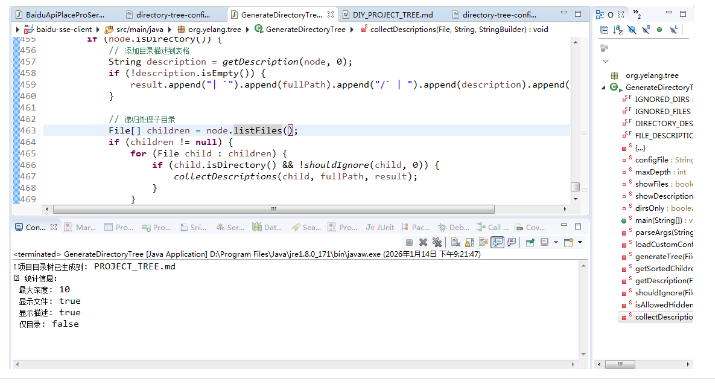Image resolution: width=715 pixels, height=383 pixels.
Task: Click the line number 466 gutter
Action: 28,165
